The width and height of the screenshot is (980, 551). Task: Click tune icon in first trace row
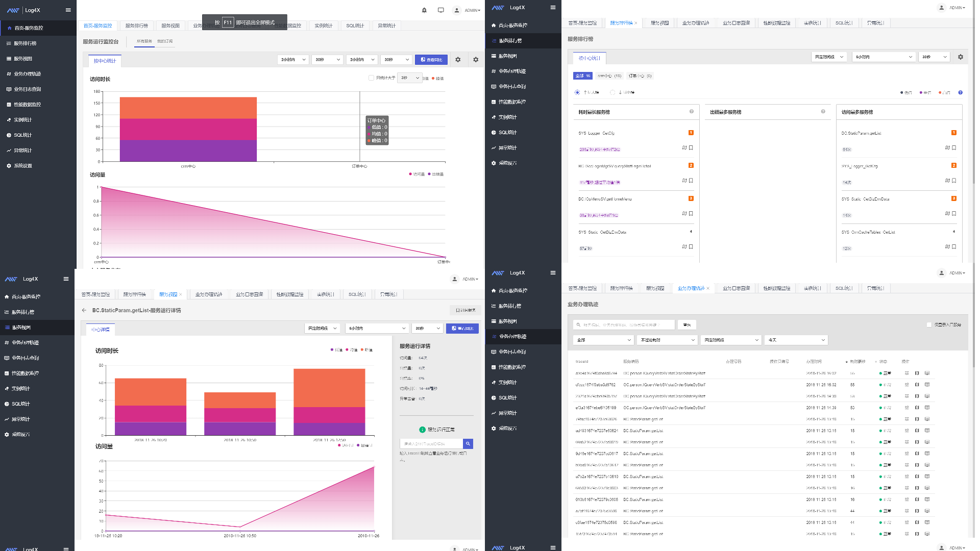click(907, 373)
